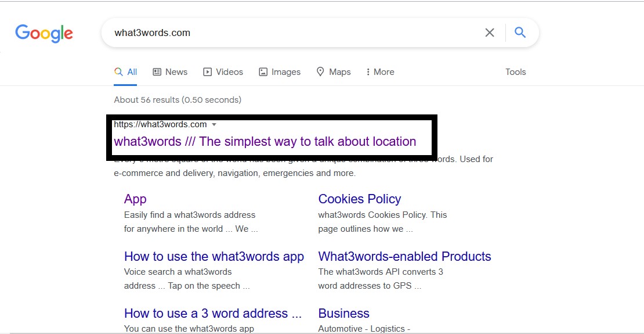This screenshot has height=334, width=644.
Task: Open How to use a 3 word address link
Action: tap(213, 314)
